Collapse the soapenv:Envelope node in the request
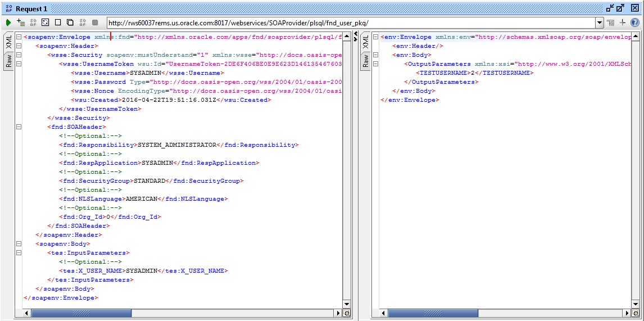Image resolution: width=644 pixels, height=321 pixels. tap(19, 37)
